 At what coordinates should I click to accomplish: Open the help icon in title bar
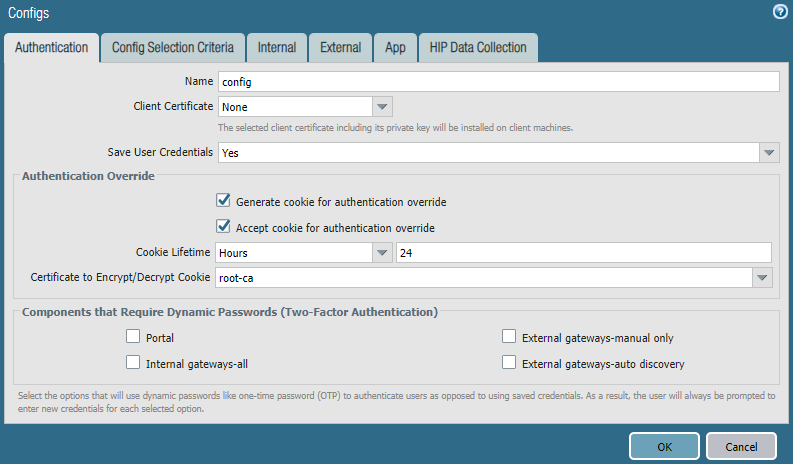tap(781, 12)
